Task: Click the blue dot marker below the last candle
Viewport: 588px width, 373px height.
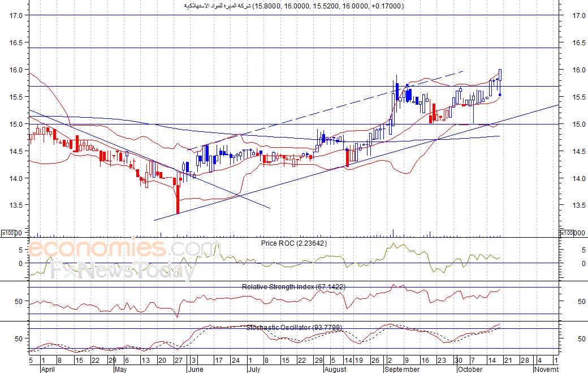Action: pyautogui.click(x=500, y=95)
